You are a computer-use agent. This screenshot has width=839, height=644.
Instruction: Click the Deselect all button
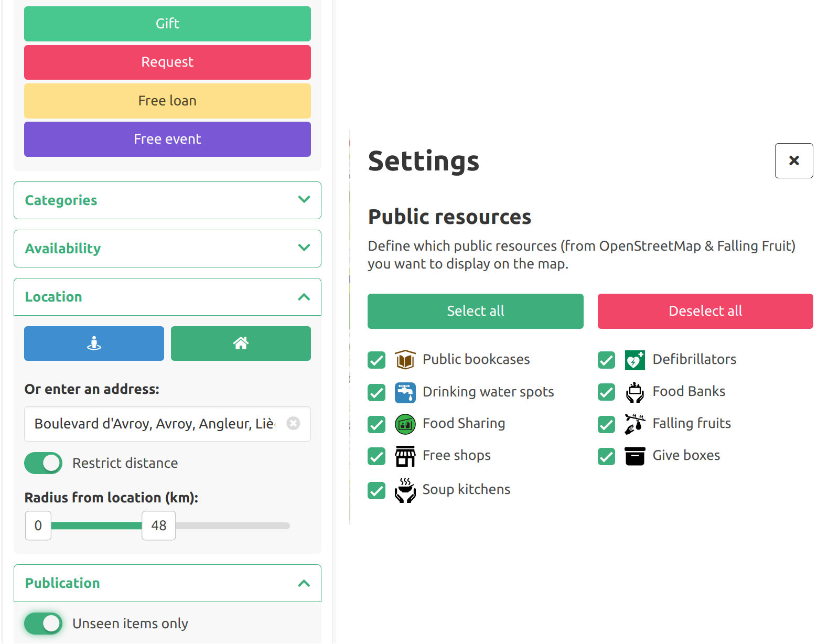pos(705,311)
